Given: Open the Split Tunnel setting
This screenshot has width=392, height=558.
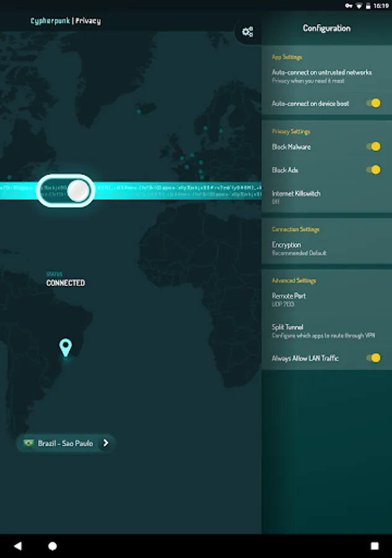Looking at the screenshot, I should pyautogui.click(x=326, y=331).
